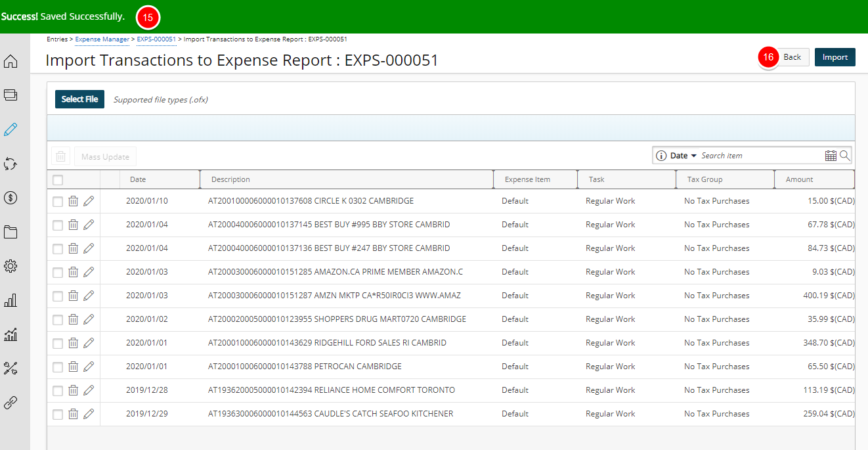868x450 pixels.
Task: Delete the PETROCAN CAMBRIDGE row
Action: point(74,367)
